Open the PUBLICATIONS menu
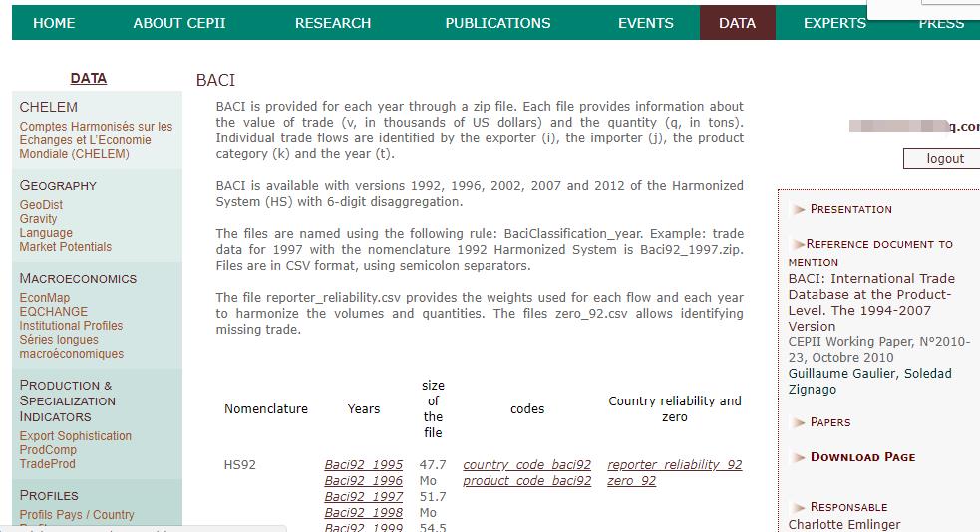The height and width of the screenshot is (532, 980). (498, 23)
